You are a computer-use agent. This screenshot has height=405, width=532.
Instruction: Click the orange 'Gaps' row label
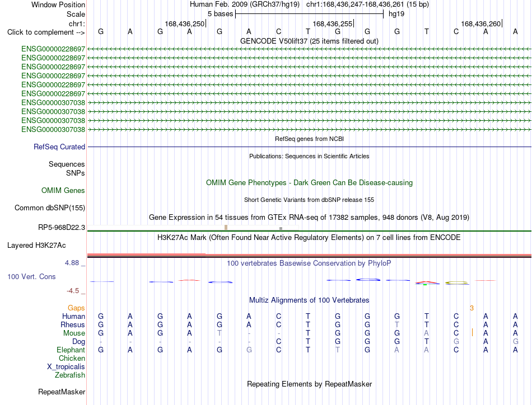[76, 308]
